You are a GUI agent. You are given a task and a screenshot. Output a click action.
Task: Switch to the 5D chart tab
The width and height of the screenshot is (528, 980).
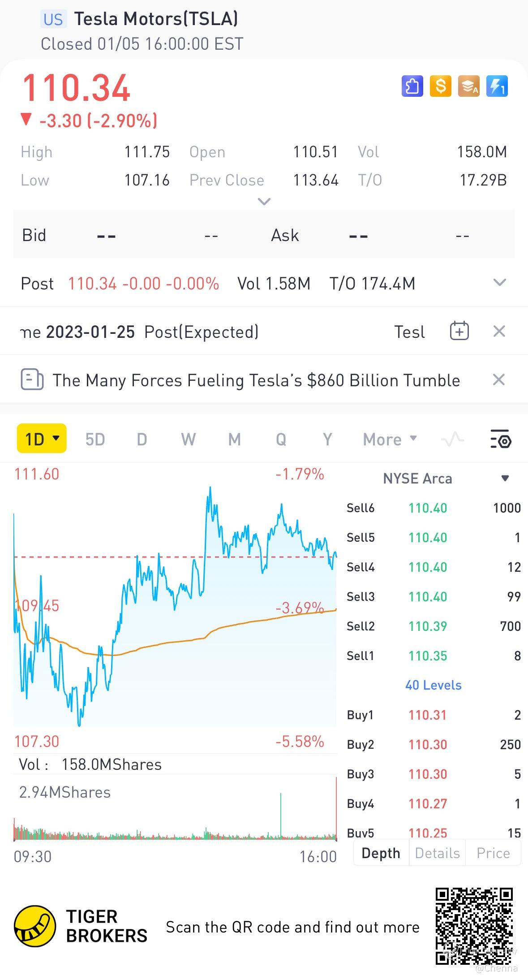pyautogui.click(x=95, y=439)
